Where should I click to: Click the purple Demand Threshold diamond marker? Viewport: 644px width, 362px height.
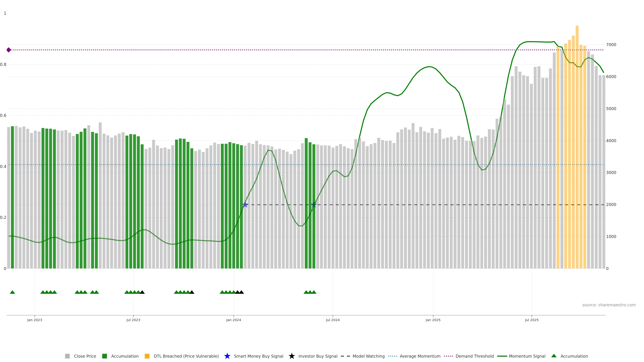pyautogui.click(x=9, y=50)
